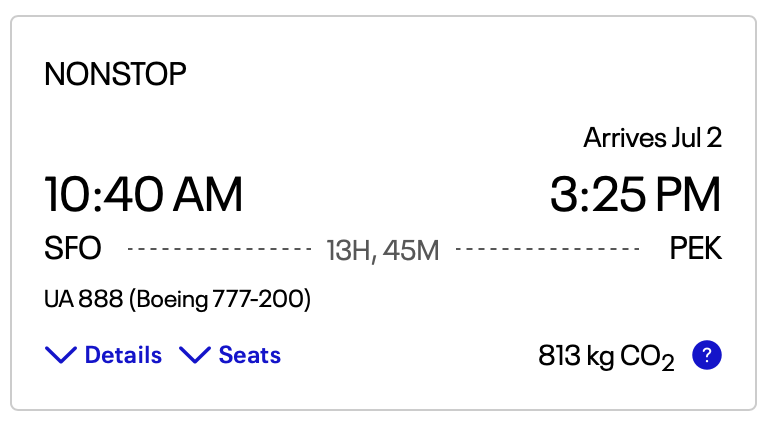Expand the Seats section of the flight
This screenshot has width=769, height=426.
pyautogui.click(x=230, y=355)
